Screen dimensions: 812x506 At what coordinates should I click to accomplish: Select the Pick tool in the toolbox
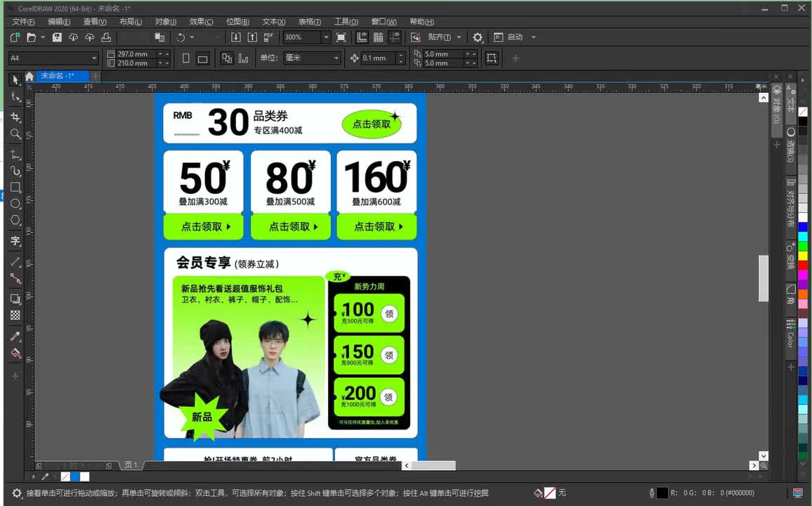click(x=15, y=79)
